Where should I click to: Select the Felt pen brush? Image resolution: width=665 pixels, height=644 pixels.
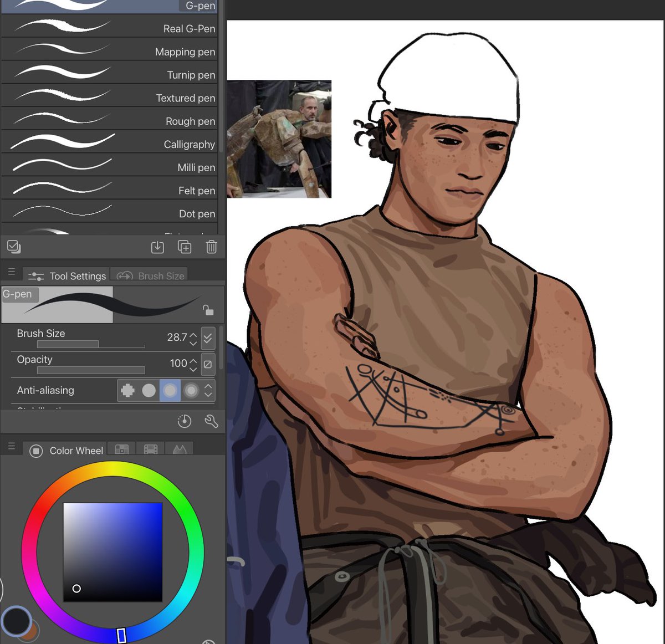[x=109, y=188]
